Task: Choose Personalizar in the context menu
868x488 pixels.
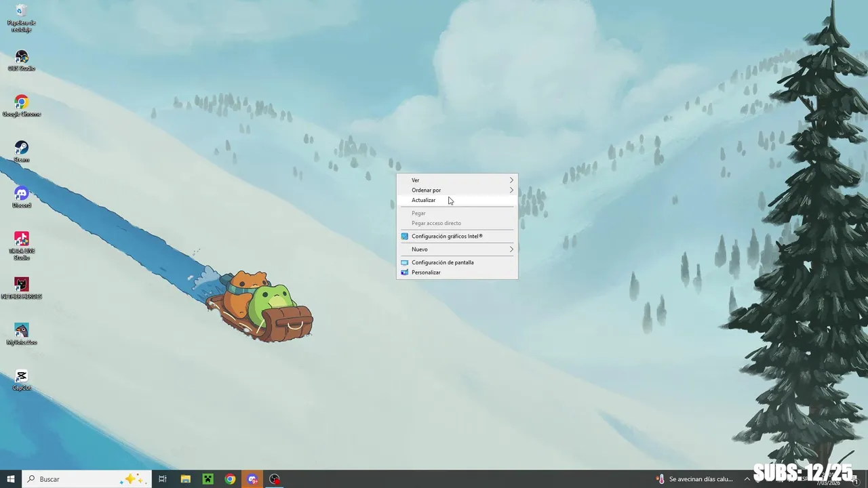Action: tap(457, 272)
